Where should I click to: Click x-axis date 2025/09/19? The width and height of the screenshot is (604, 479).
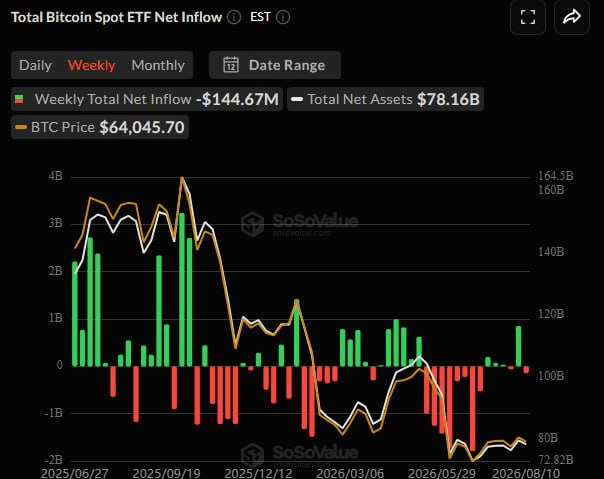click(166, 473)
